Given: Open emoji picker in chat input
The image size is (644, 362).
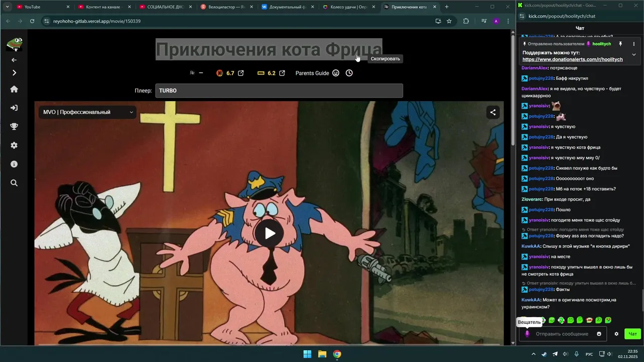Looking at the screenshot, I should [x=599, y=334].
